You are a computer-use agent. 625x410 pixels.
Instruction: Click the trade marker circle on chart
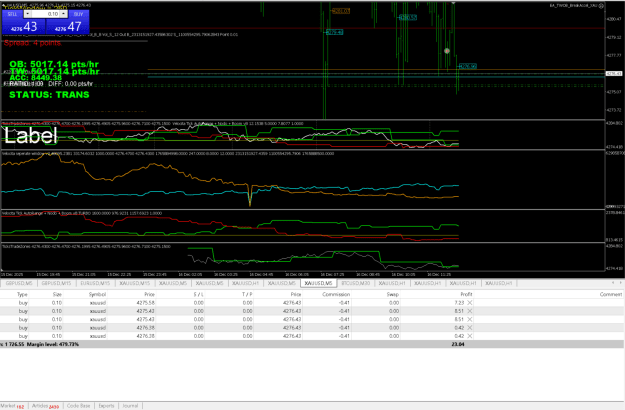pos(447,51)
